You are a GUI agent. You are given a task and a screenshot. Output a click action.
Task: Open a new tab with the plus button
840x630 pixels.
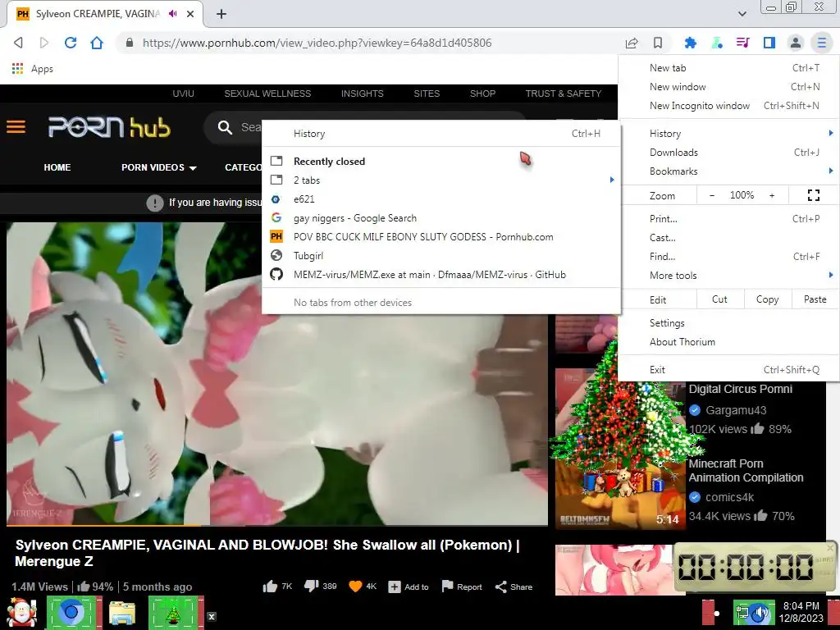click(221, 14)
